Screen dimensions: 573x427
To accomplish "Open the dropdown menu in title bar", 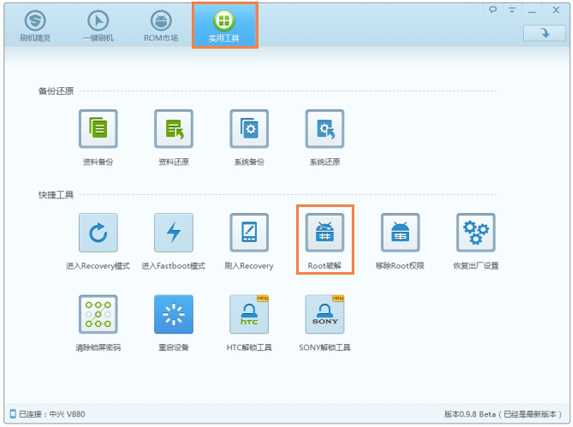I will [512, 10].
